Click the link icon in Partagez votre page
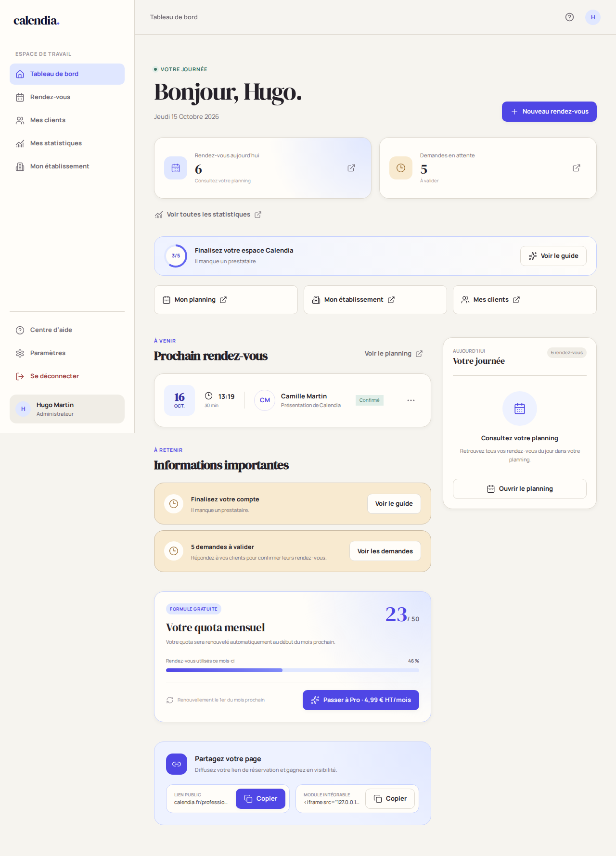Image resolution: width=616 pixels, height=856 pixels. coord(177,764)
